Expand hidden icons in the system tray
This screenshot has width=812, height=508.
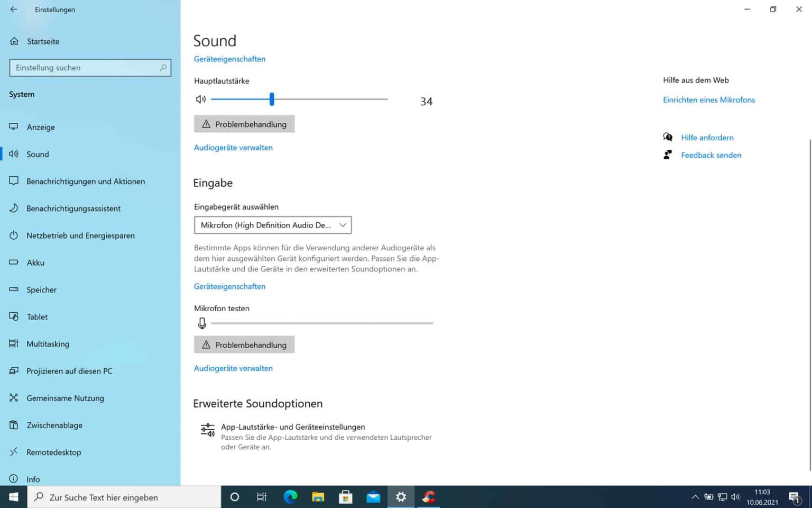pos(695,497)
